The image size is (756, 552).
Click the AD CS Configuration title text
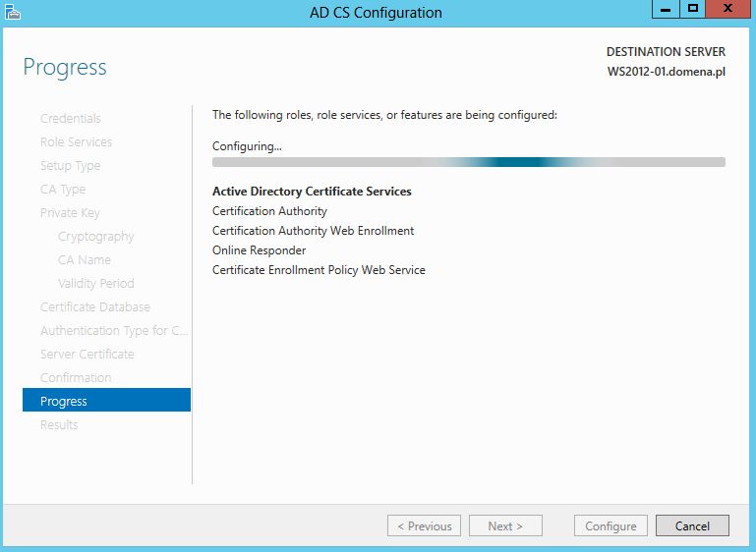point(376,13)
